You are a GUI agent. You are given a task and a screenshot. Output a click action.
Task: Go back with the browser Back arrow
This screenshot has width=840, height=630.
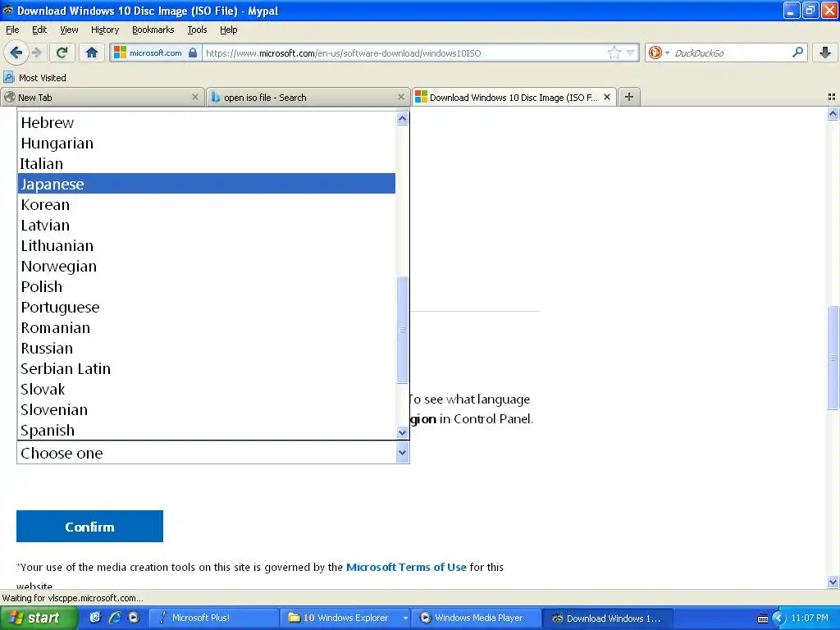pos(16,52)
